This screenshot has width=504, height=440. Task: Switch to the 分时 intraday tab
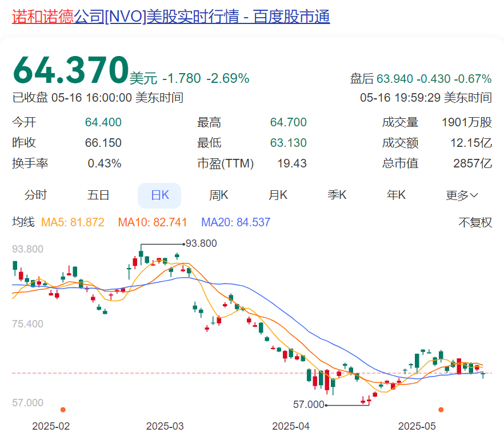pyautogui.click(x=37, y=195)
